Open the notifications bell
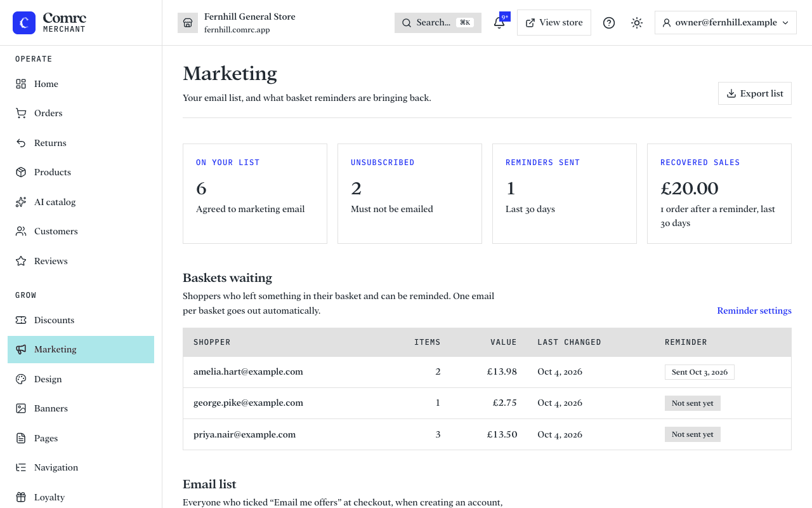 [x=499, y=23]
